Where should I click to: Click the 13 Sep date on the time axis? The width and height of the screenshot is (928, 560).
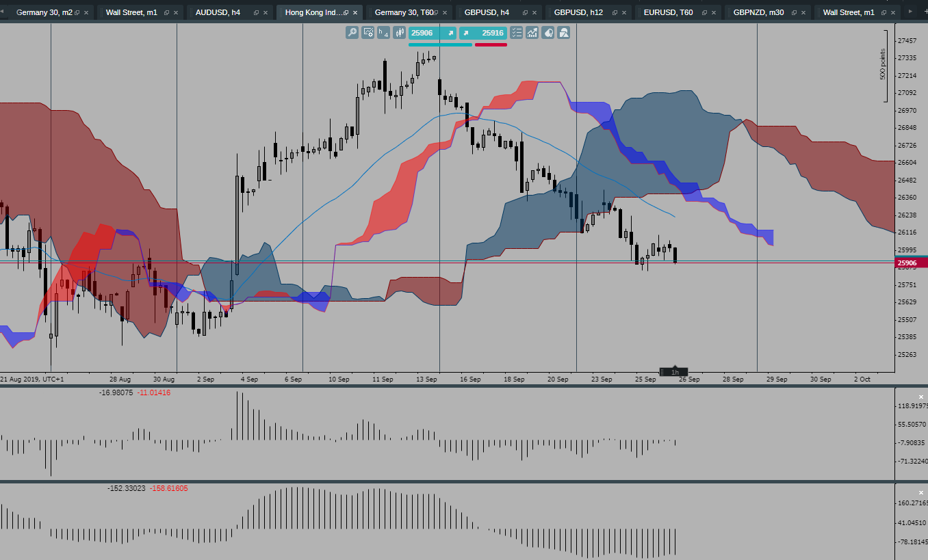[x=426, y=379]
